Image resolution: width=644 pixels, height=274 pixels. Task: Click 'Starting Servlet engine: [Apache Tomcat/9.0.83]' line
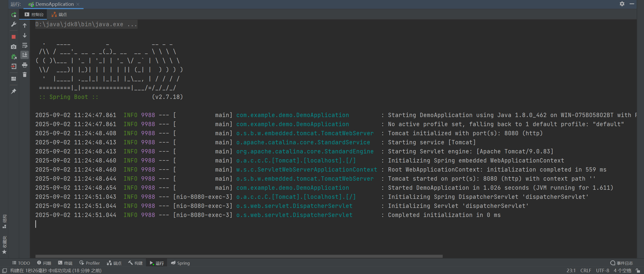470,151
